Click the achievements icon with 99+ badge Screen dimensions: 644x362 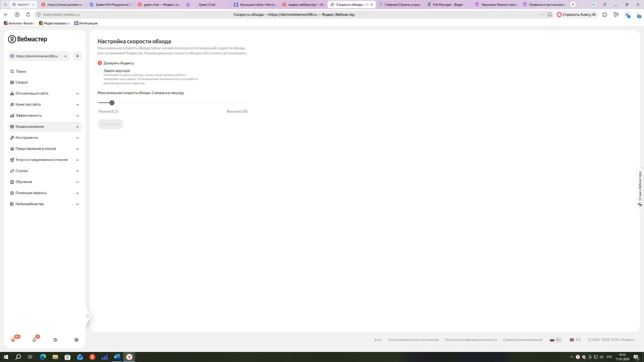(x=13, y=340)
